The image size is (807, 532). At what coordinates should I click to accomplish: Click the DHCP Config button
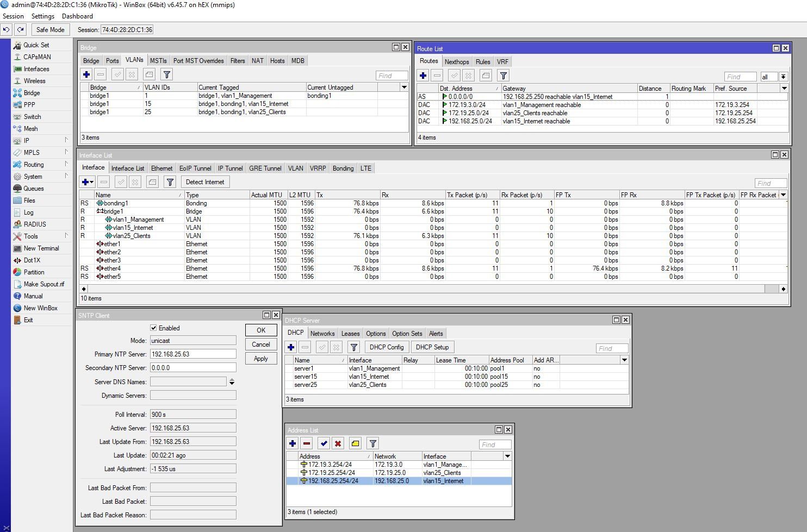(387, 347)
